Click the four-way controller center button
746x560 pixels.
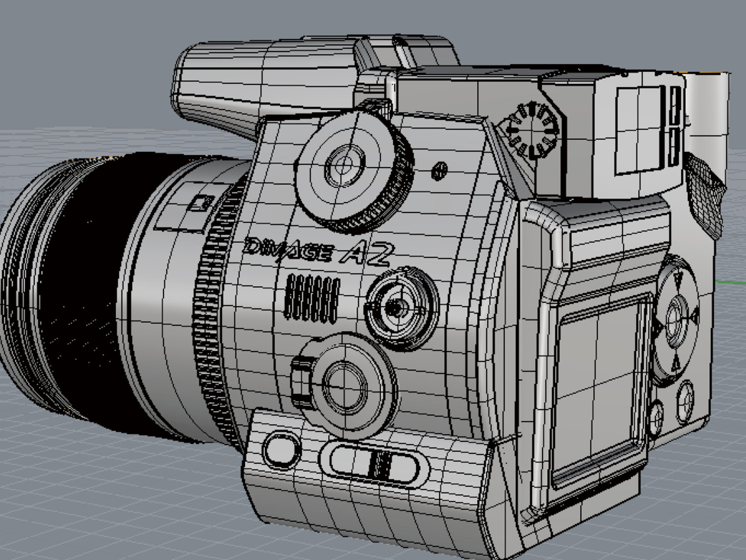click(x=676, y=321)
